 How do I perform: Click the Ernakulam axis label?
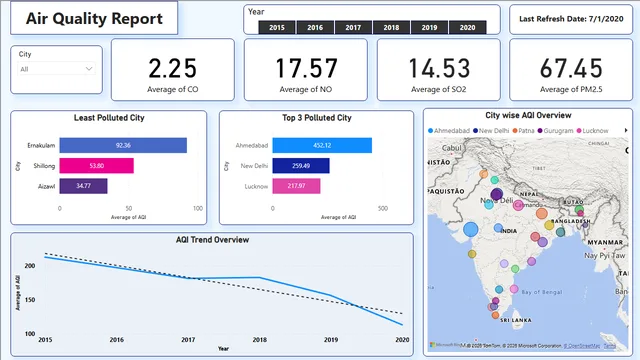[x=41, y=145]
